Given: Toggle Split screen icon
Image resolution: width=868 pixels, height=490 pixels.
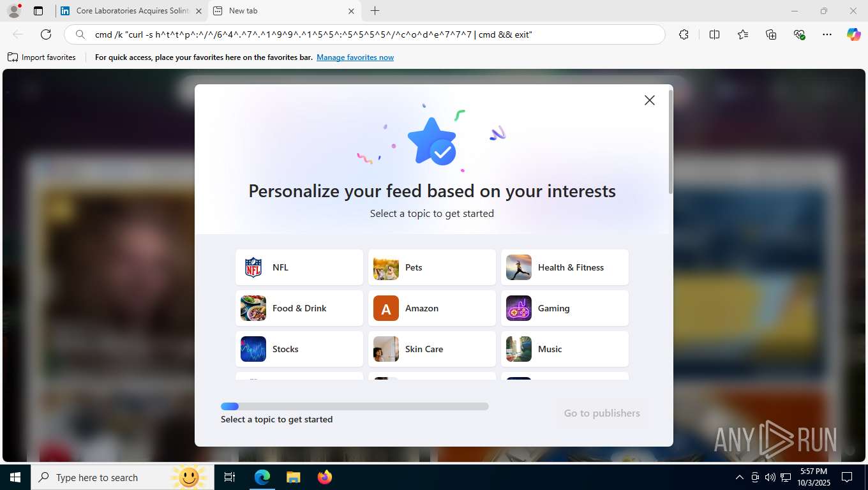Looking at the screenshot, I should [x=714, y=34].
